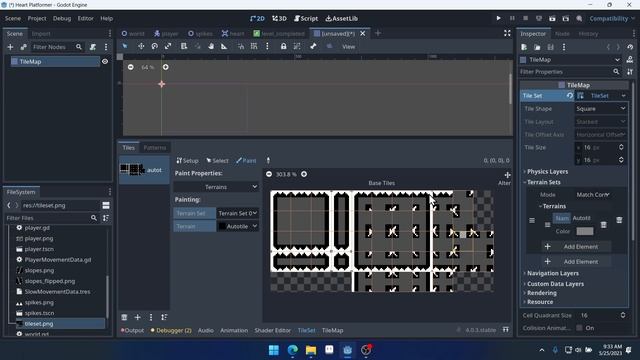Expand the Physics Layers section
Screen dimensions: 640x360
pos(547,171)
